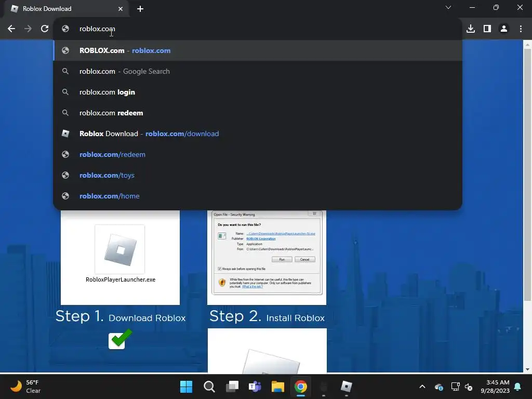The image size is (532, 399).
Task: Click the address bar containing roblox.com
Action: tap(258, 29)
